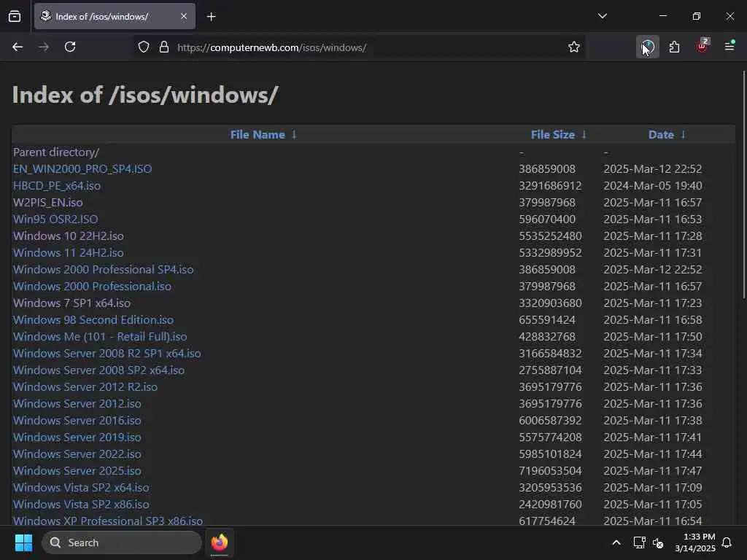Go back with the browser back arrow
The image size is (747, 560).
pyautogui.click(x=18, y=47)
